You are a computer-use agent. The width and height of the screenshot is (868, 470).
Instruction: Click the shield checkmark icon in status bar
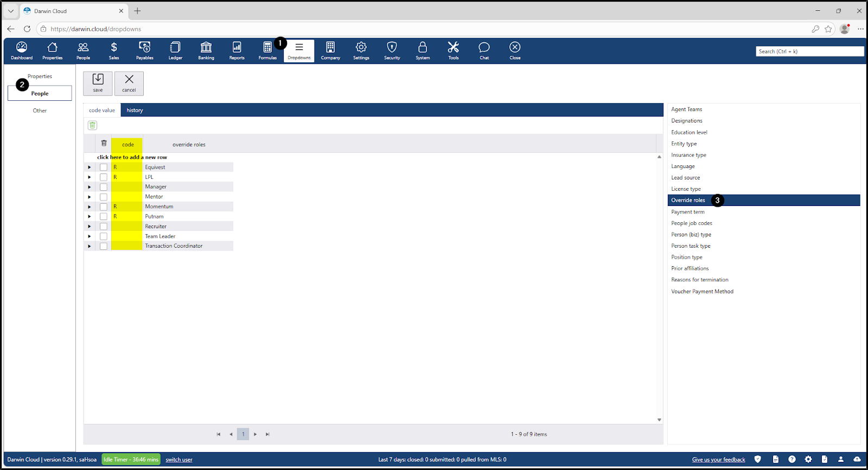pos(758,459)
